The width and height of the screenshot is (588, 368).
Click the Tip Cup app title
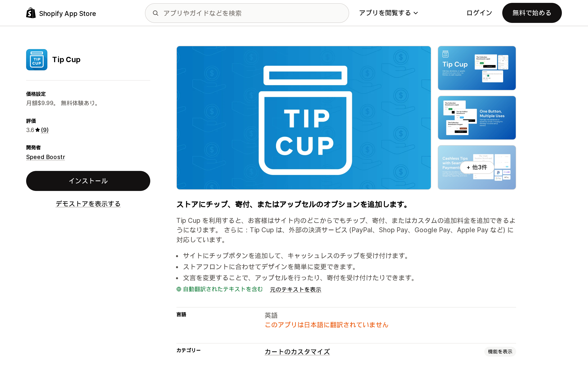66,60
